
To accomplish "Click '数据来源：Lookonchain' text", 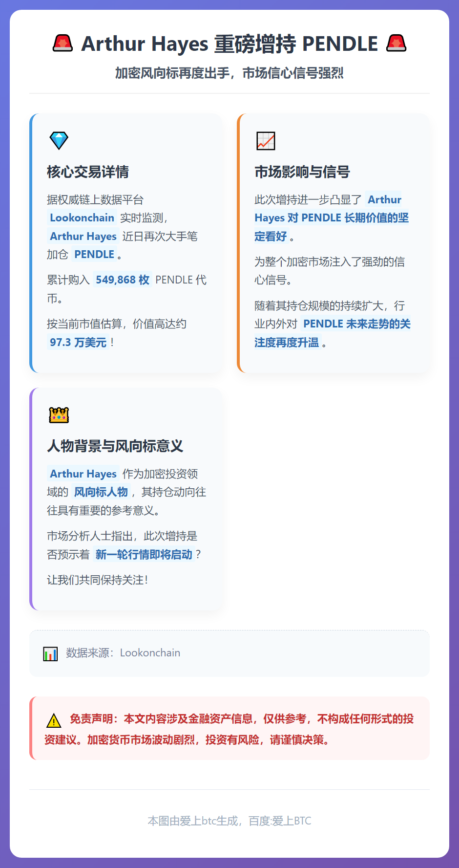I will pyautogui.click(x=123, y=653).
